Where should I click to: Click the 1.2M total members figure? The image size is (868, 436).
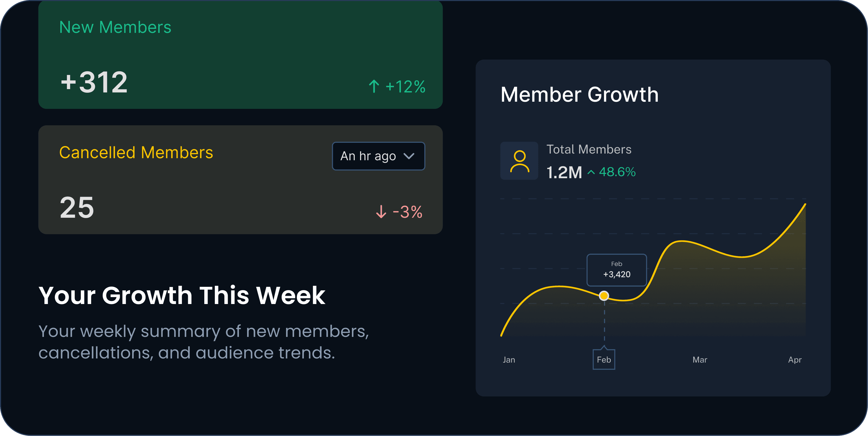(x=564, y=172)
